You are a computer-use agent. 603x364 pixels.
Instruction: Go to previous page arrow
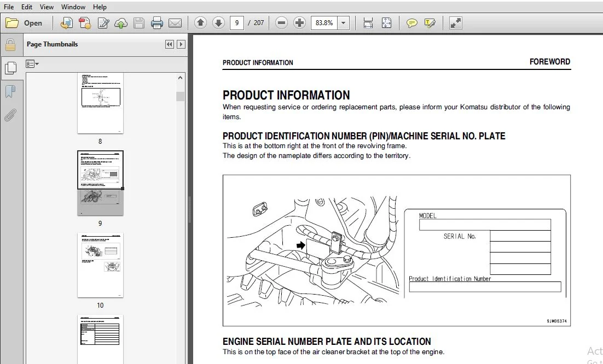[x=200, y=23]
